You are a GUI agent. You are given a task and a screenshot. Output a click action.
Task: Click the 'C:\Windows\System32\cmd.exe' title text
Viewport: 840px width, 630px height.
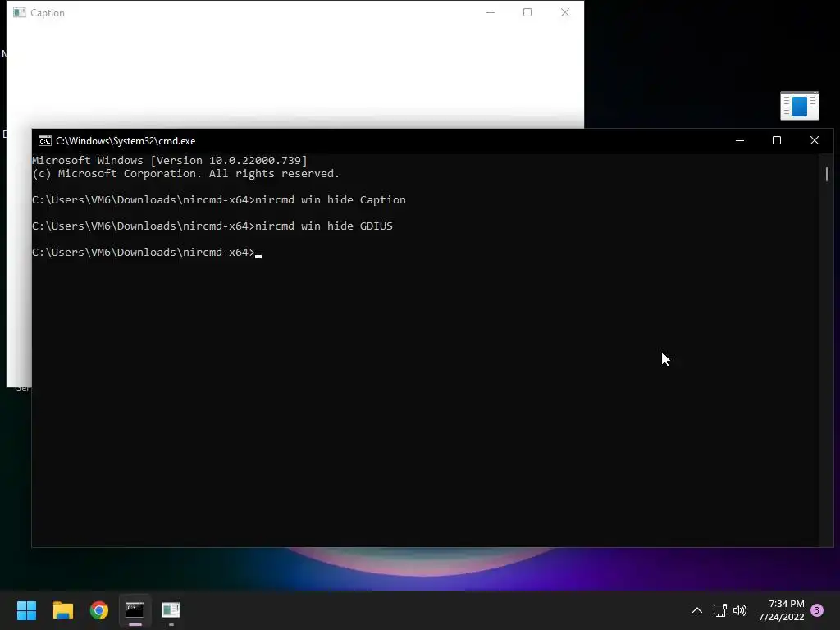pos(126,141)
